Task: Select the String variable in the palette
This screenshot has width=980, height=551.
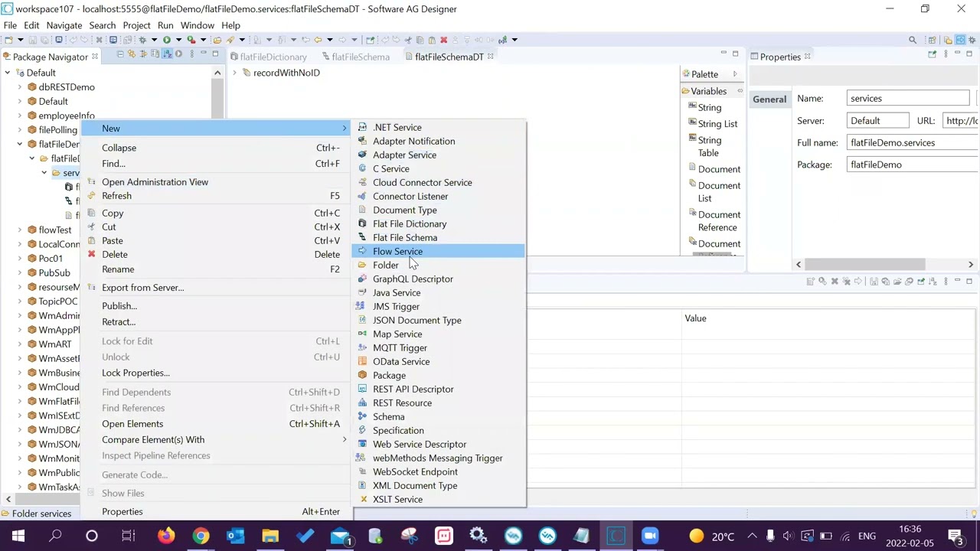Action: (x=704, y=108)
